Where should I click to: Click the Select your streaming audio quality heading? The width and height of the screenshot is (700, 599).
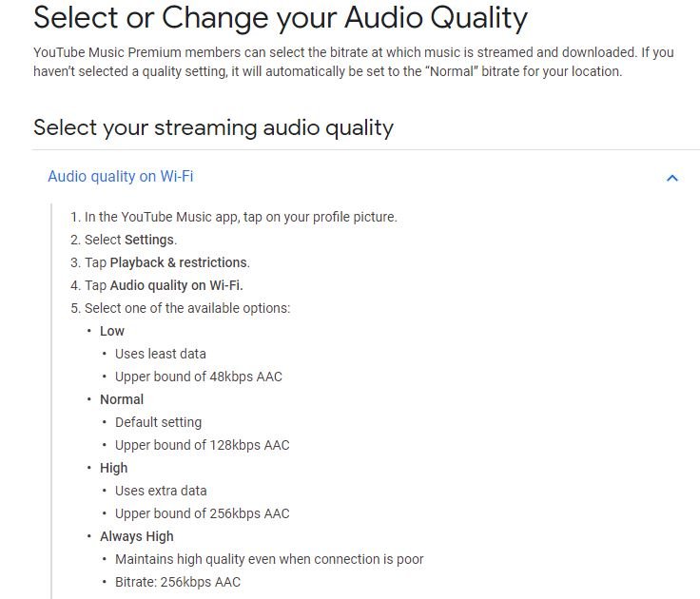[x=213, y=127]
